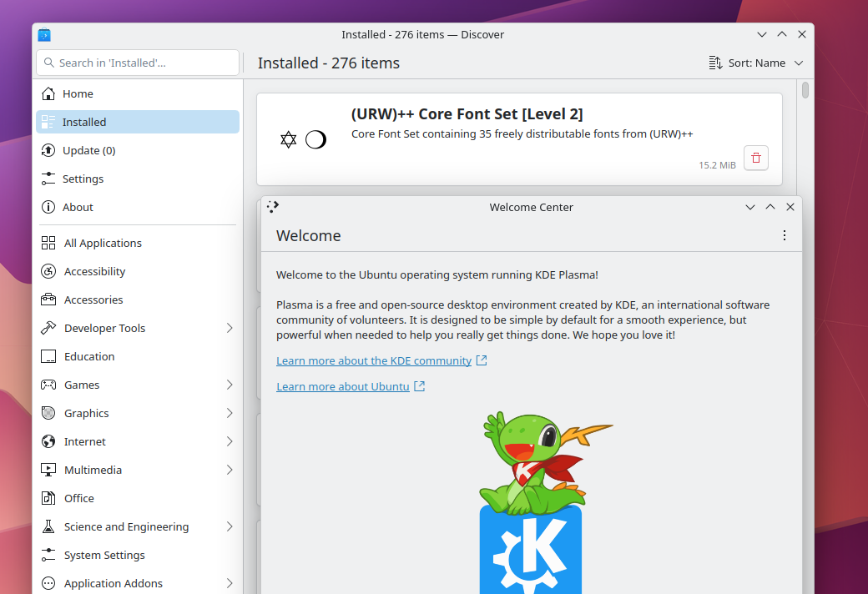
Task: Open the About page
Action: tap(138, 207)
